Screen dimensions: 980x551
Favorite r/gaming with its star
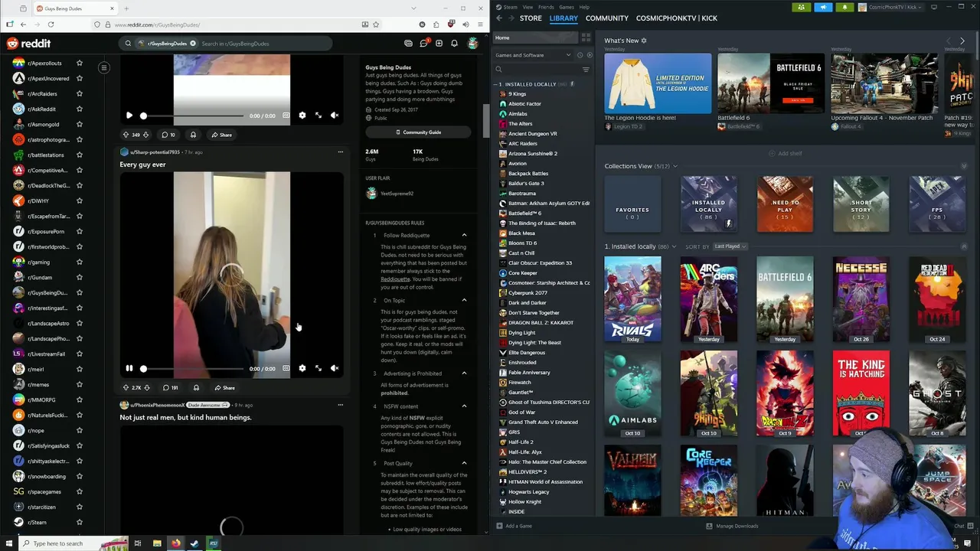coord(79,262)
